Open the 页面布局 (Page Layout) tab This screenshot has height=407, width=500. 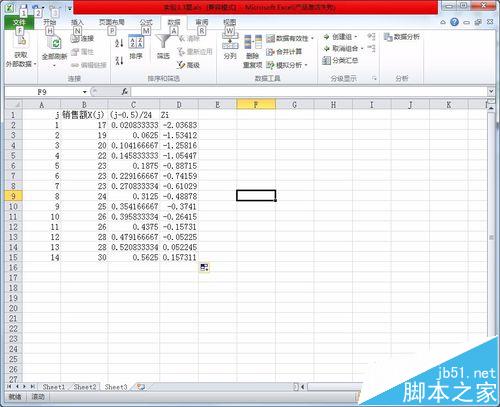[112, 22]
